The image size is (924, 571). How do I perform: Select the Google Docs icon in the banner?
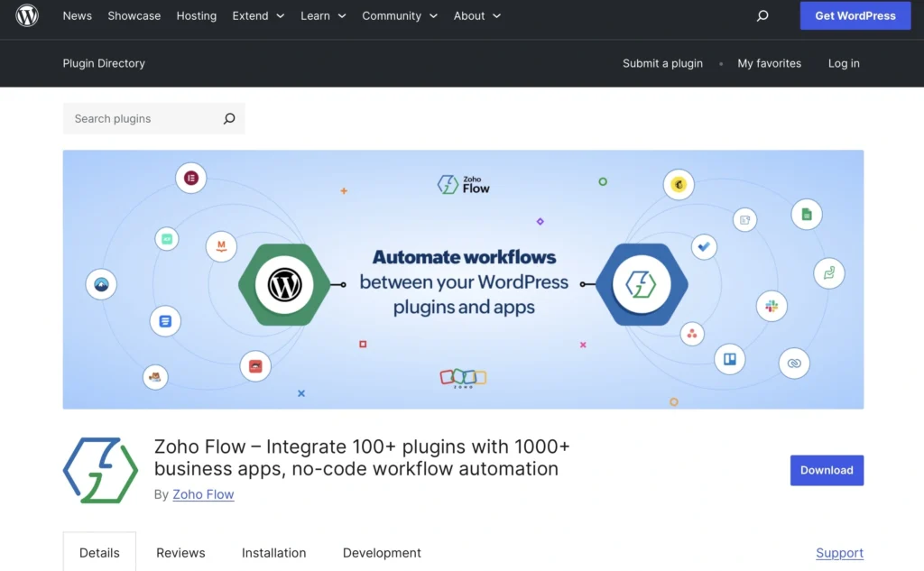[166, 321]
